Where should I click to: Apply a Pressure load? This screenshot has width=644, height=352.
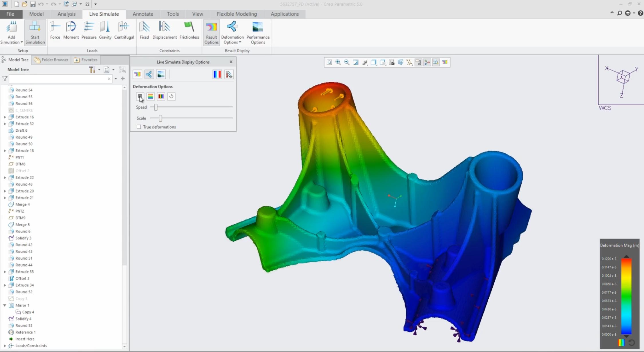[x=89, y=30]
